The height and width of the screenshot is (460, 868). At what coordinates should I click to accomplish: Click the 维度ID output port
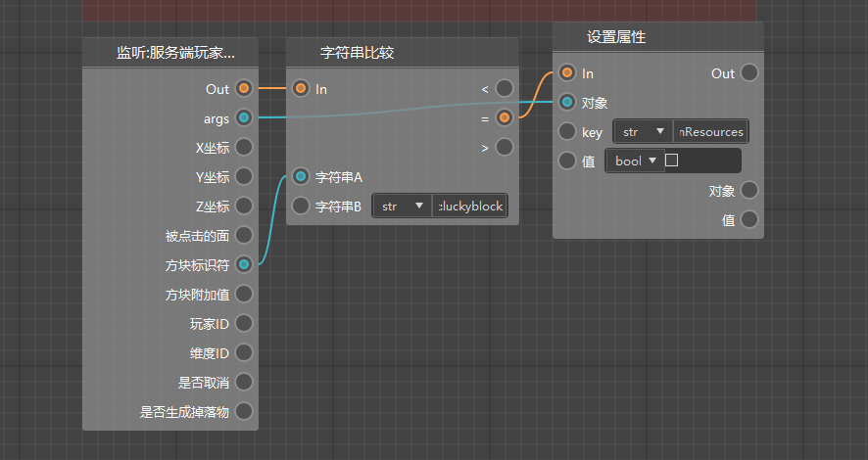pyautogui.click(x=244, y=352)
